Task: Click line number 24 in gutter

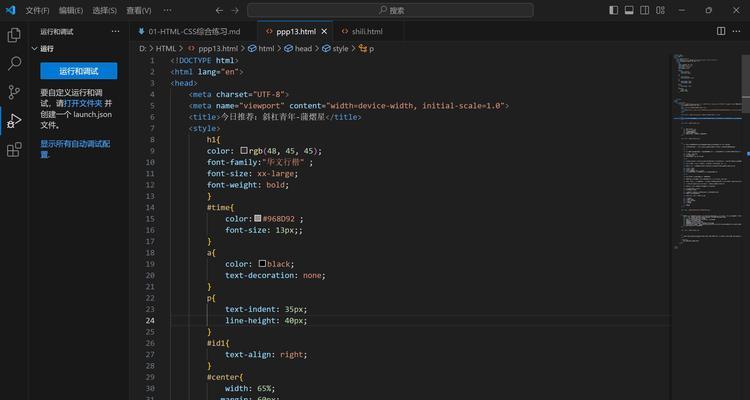Action: (x=151, y=321)
